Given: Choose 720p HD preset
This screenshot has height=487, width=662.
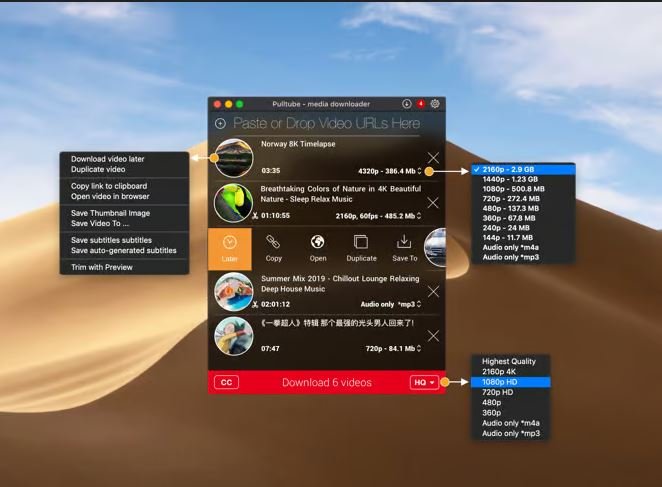Looking at the screenshot, I should click(x=510, y=392).
